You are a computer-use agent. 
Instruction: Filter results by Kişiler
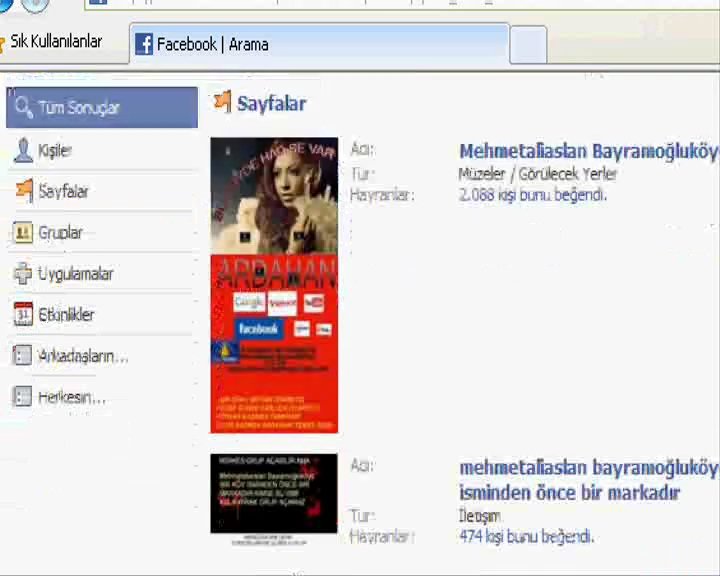click(102, 151)
